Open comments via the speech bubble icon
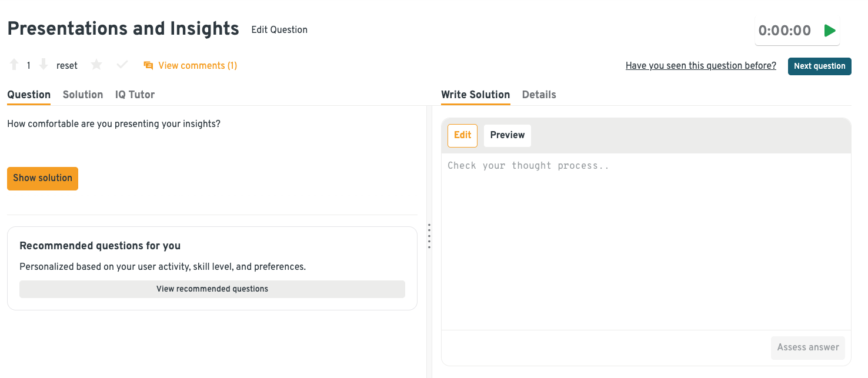Viewport: 868px width, 378px height. click(148, 65)
